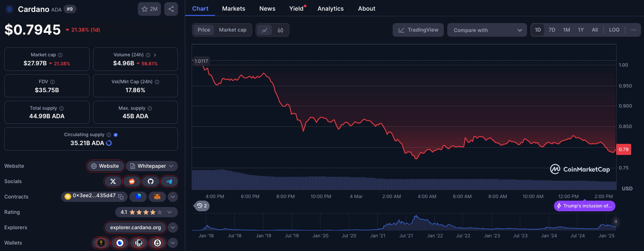Click the #9 rank badge
Image resolution: width=644 pixels, height=251 pixels.
pos(70,9)
